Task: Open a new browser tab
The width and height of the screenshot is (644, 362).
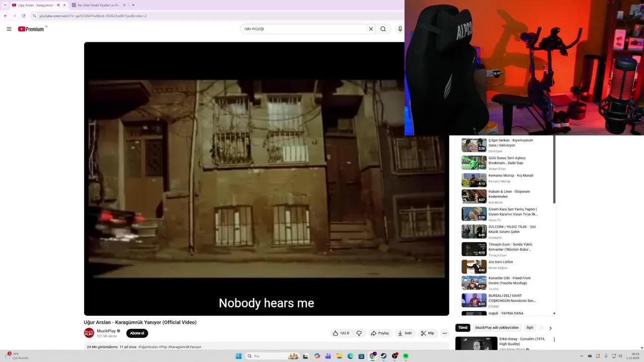Action: tap(133, 5)
